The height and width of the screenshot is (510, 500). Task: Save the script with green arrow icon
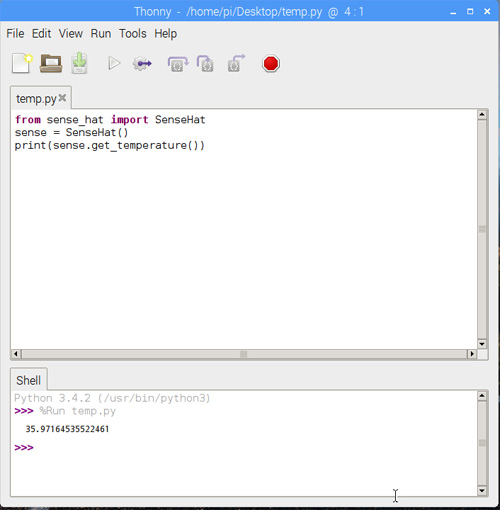tap(79, 63)
